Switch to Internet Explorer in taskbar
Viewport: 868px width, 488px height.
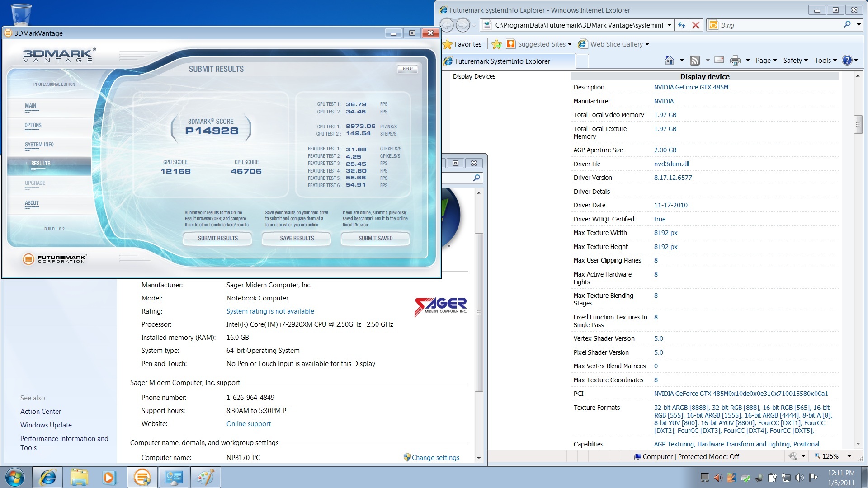click(47, 477)
